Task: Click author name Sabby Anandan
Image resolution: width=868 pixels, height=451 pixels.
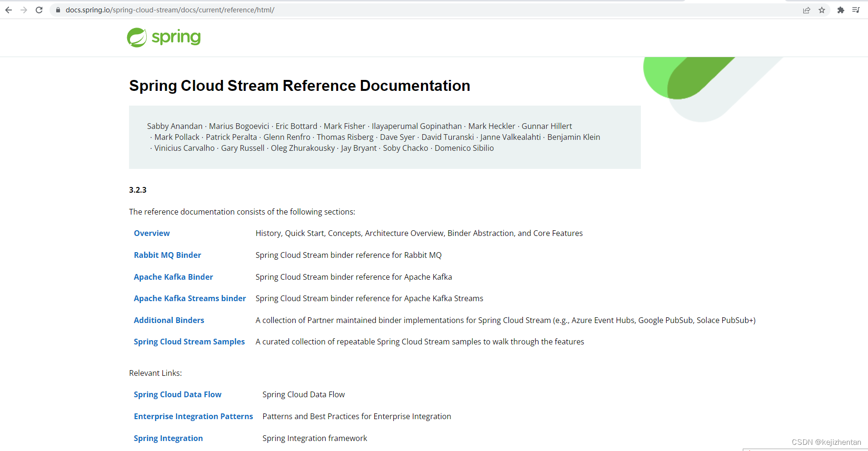Action: click(x=175, y=126)
